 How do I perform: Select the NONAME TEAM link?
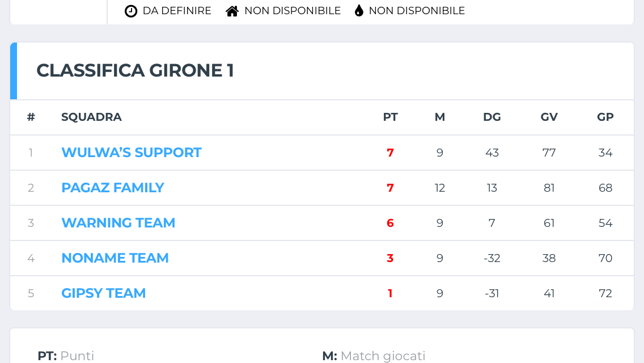(115, 258)
